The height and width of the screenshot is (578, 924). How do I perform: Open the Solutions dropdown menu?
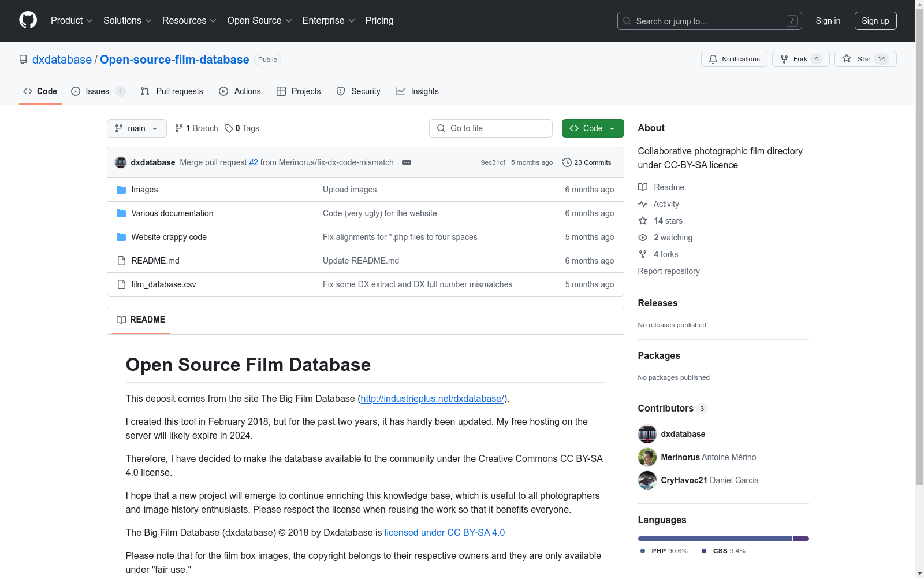click(128, 20)
